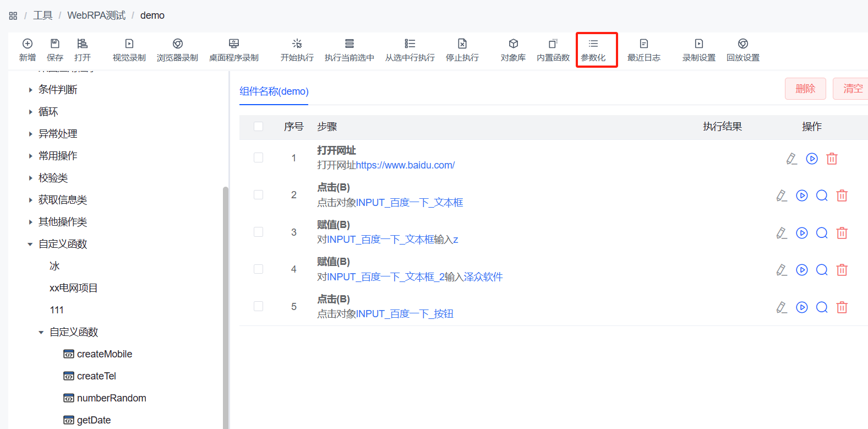868x429 pixels.
Task: Open the 对象库 object library
Action: (513, 44)
